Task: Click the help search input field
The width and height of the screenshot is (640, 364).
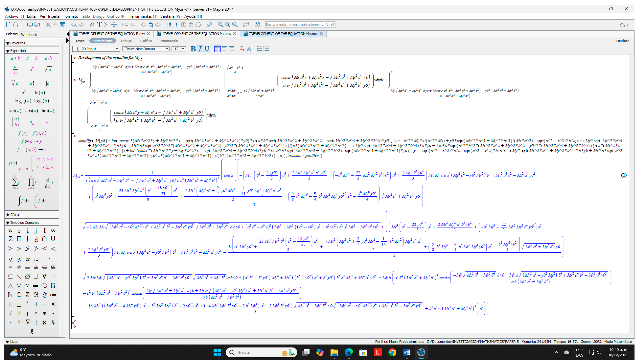Action: coord(300,24)
